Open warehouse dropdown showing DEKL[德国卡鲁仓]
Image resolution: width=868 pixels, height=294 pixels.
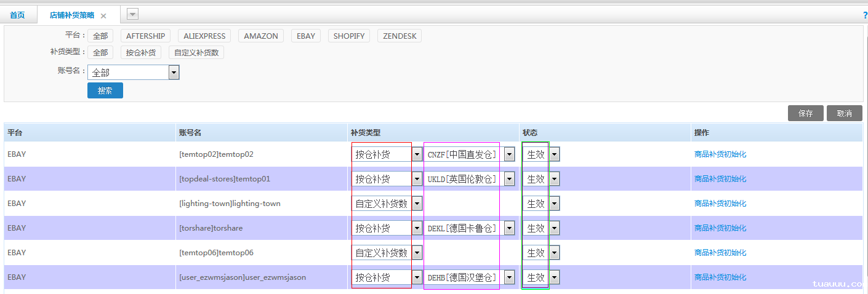[x=470, y=228]
